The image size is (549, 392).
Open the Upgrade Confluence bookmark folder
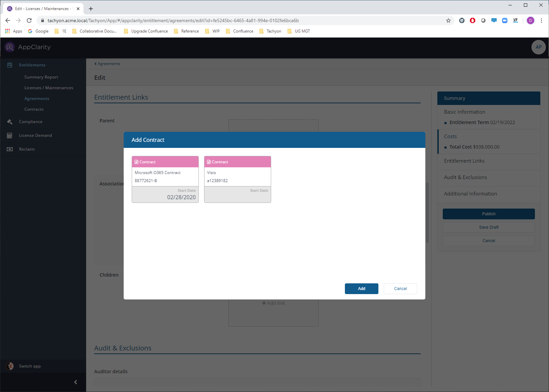point(146,31)
